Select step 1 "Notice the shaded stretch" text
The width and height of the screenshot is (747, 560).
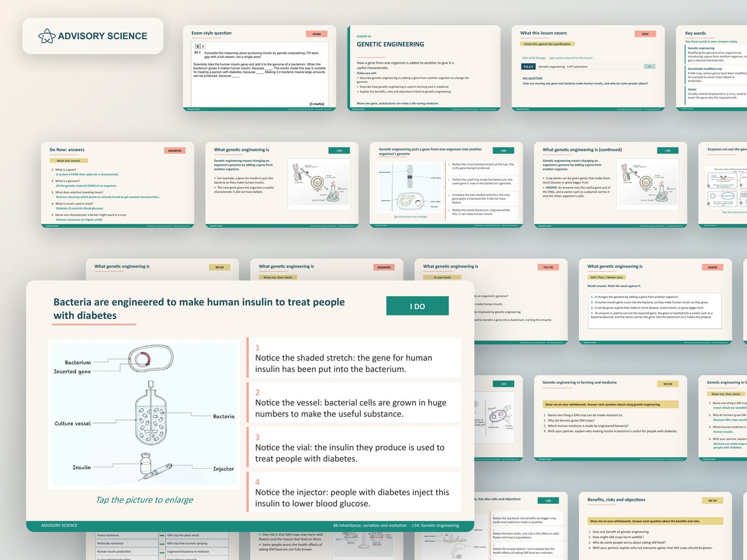coord(344,363)
